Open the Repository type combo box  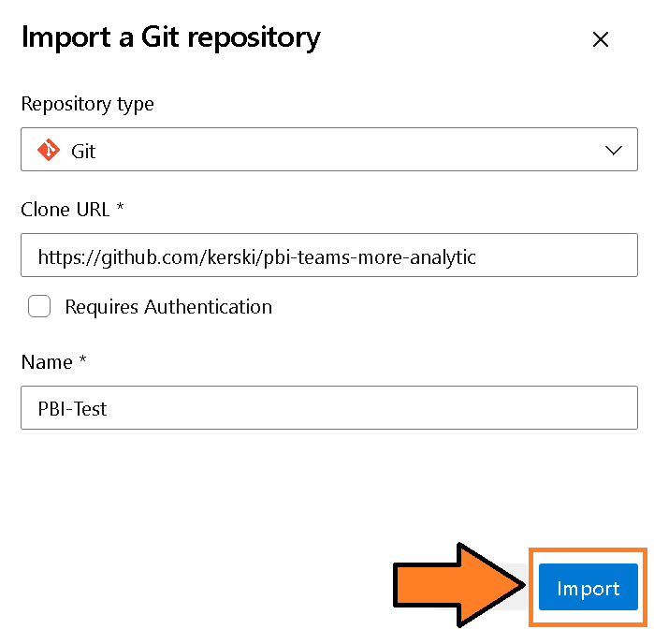tap(328, 150)
